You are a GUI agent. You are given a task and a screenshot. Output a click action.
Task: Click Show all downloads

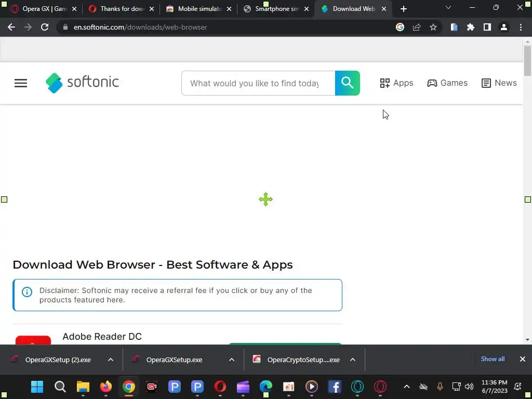(x=493, y=359)
